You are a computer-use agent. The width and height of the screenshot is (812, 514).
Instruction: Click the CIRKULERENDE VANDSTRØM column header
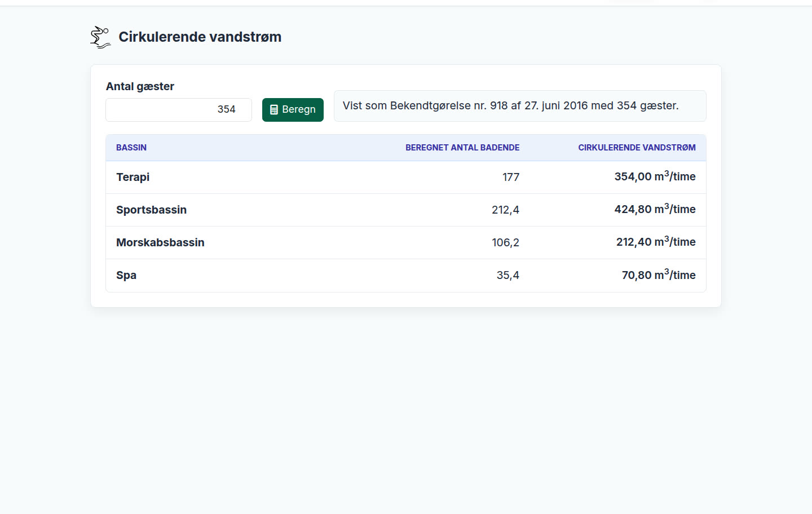(637, 148)
